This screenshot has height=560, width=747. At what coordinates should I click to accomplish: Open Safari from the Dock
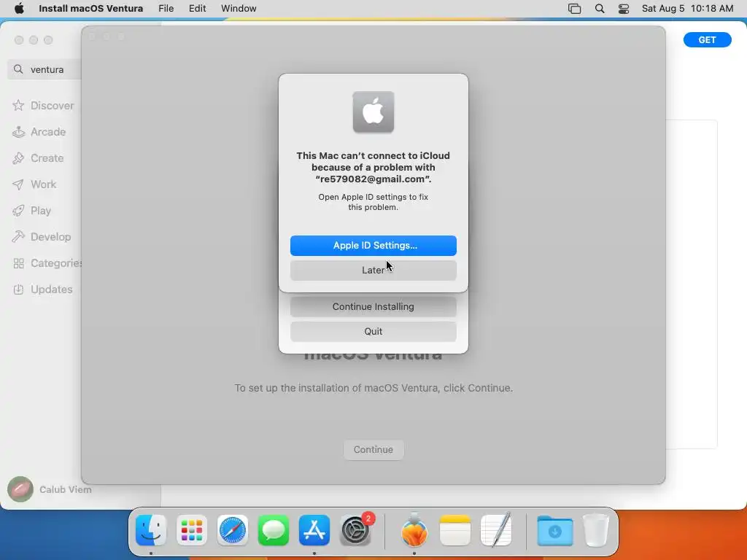coord(233,531)
